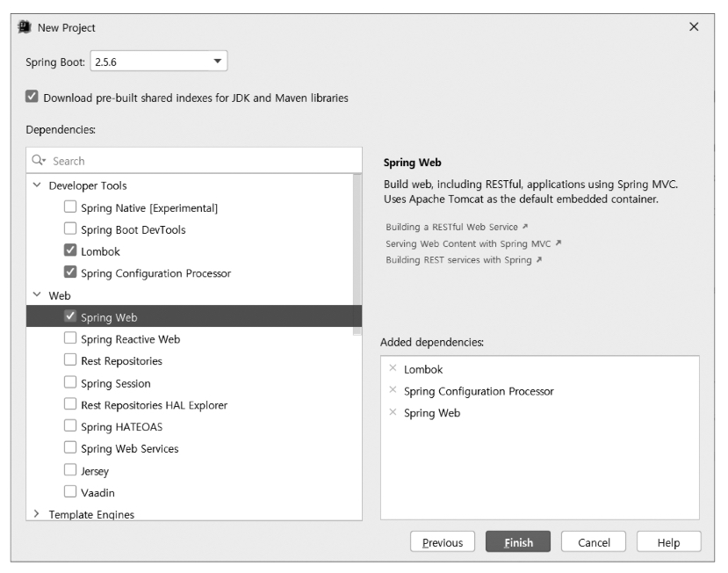Collapse the Web category
Image resolution: width=728 pixels, height=573 pixels.
(x=37, y=294)
